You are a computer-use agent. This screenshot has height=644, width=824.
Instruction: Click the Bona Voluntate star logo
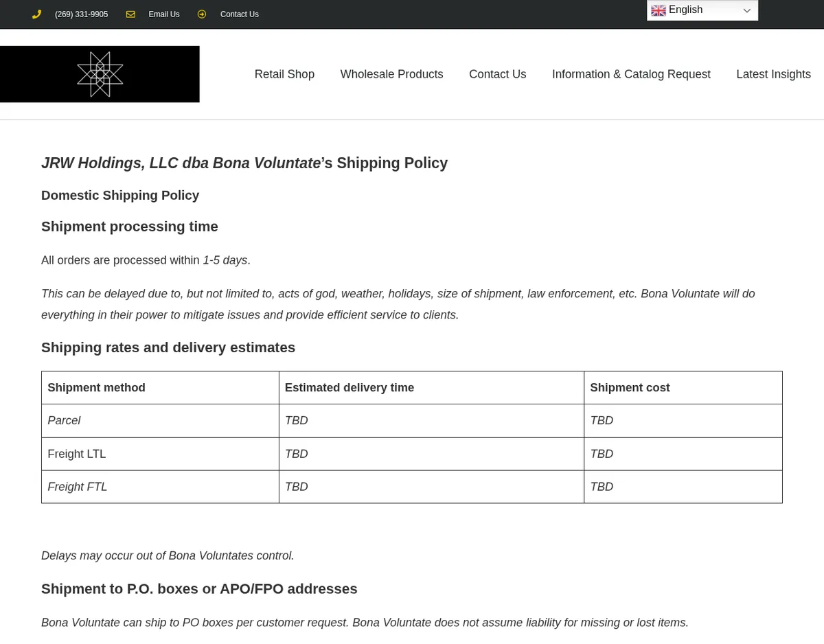coord(100,74)
